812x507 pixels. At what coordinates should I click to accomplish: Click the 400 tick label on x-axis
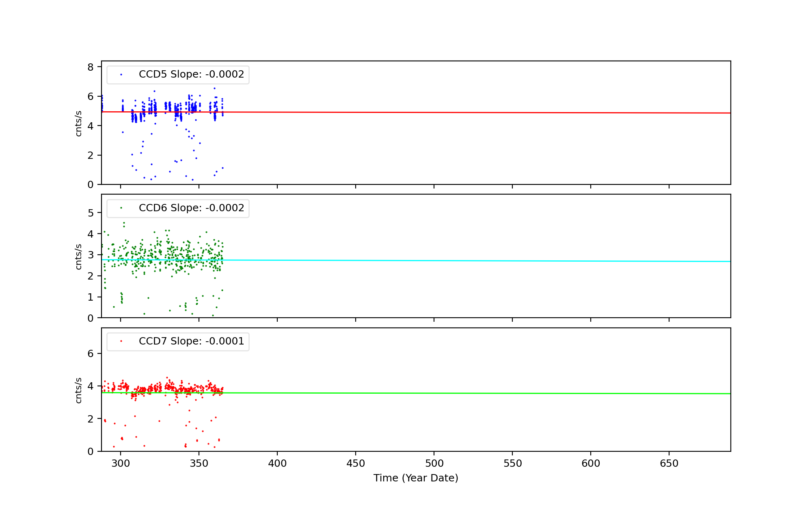click(x=277, y=464)
